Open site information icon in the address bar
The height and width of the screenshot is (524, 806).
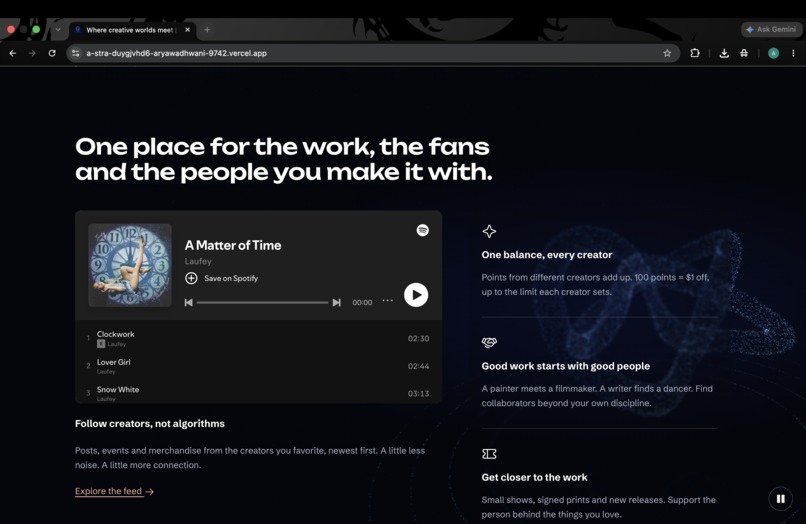[76, 53]
